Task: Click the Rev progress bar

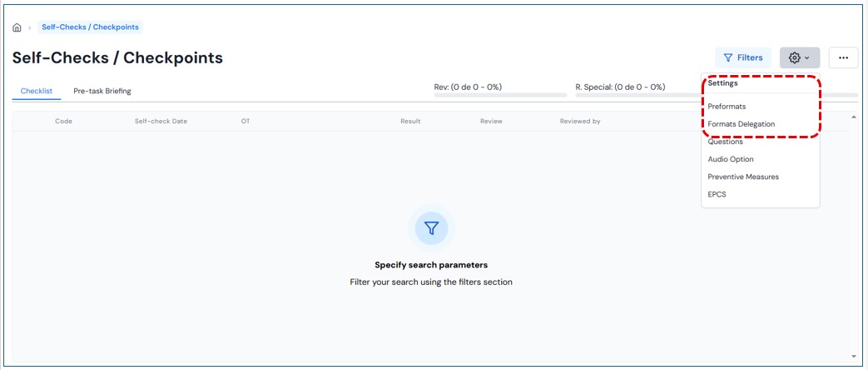Action: [496, 95]
